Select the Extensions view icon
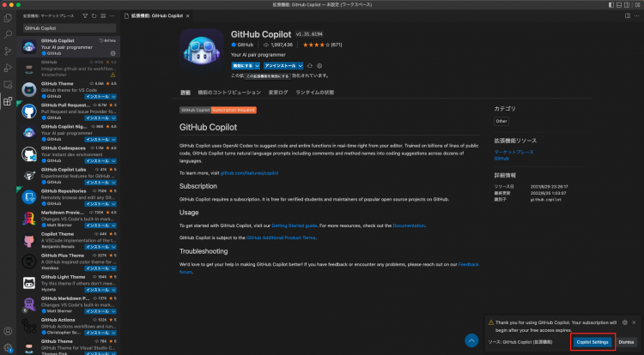This screenshot has width=644, height=355. click(x=8, y=101)
